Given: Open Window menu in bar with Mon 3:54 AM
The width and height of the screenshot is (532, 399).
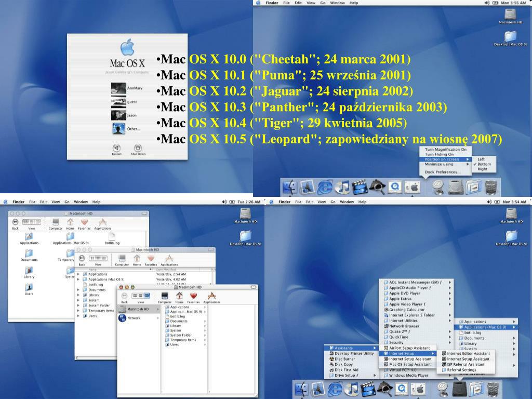Looking at the screenshot, I should (347, 202).
